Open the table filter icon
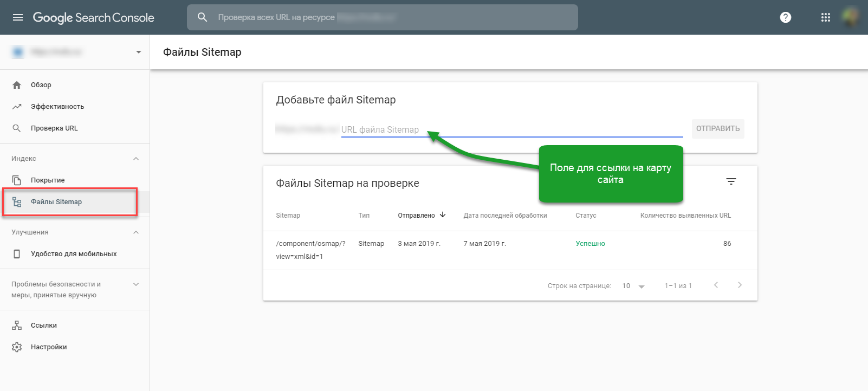This screenshot has height=391, width=868. click(x=731, y=181)
